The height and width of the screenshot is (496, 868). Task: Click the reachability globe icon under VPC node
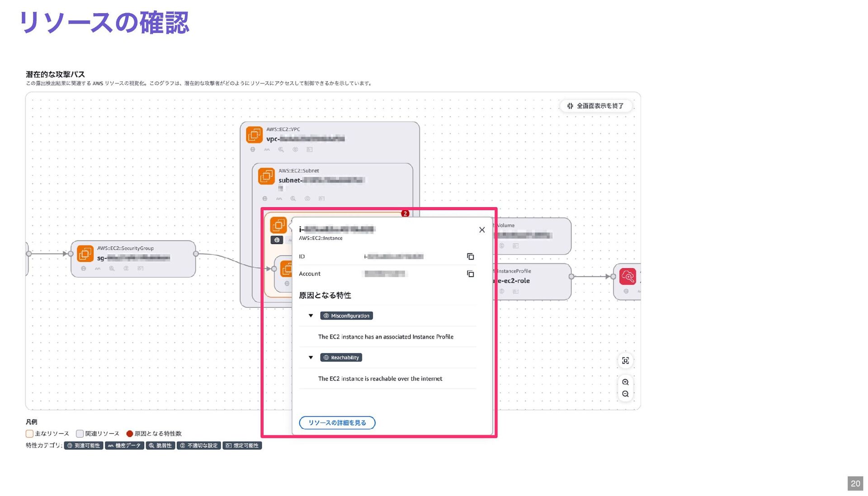point(253,150)
